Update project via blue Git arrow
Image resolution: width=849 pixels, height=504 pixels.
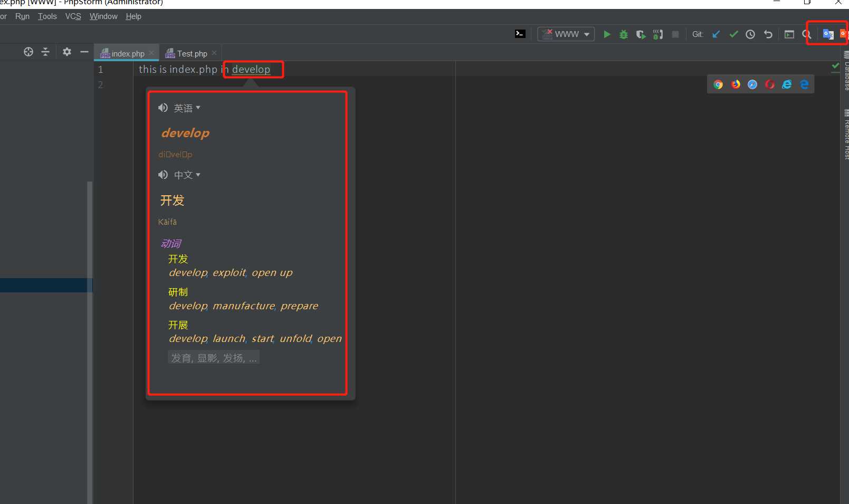716,34
